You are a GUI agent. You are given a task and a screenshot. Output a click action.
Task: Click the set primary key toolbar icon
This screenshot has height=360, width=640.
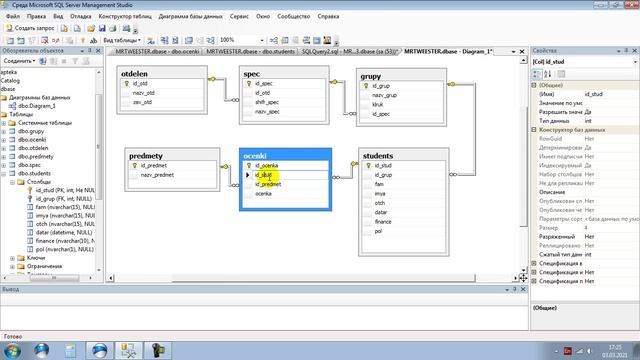pos(82,40)
